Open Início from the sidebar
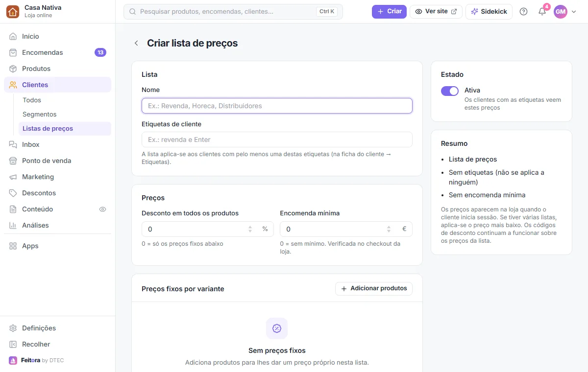The image size is (588, 372). point(58,36)
